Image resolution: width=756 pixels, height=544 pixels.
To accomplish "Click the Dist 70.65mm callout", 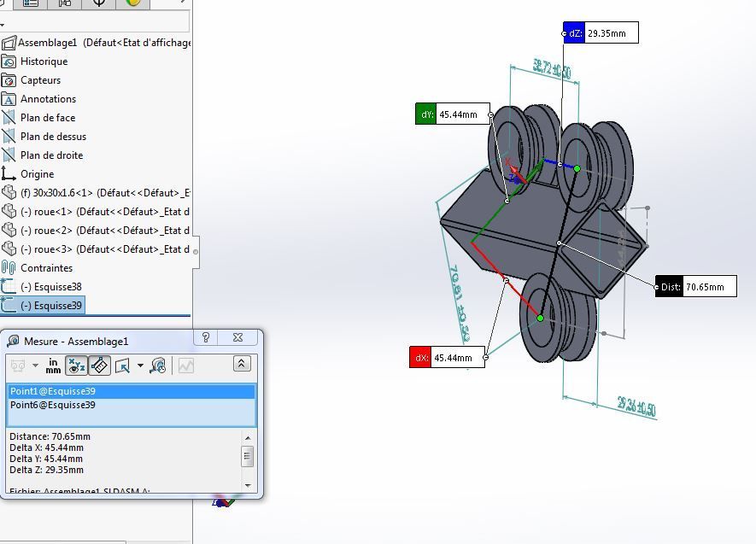I will tap(695, 287).
